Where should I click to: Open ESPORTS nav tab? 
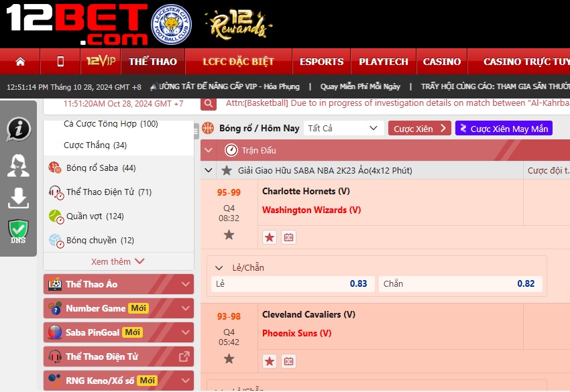click(321, 62)
